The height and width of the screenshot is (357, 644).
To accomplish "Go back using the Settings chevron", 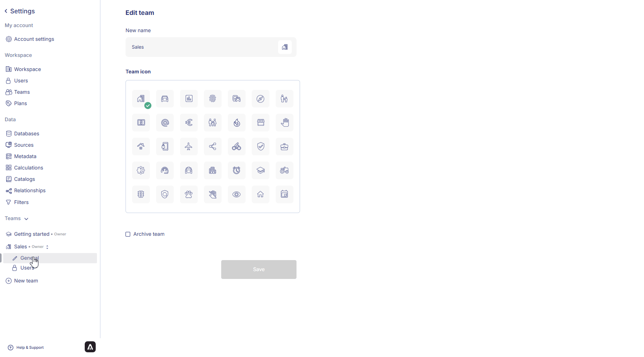I will click(6, 11).
